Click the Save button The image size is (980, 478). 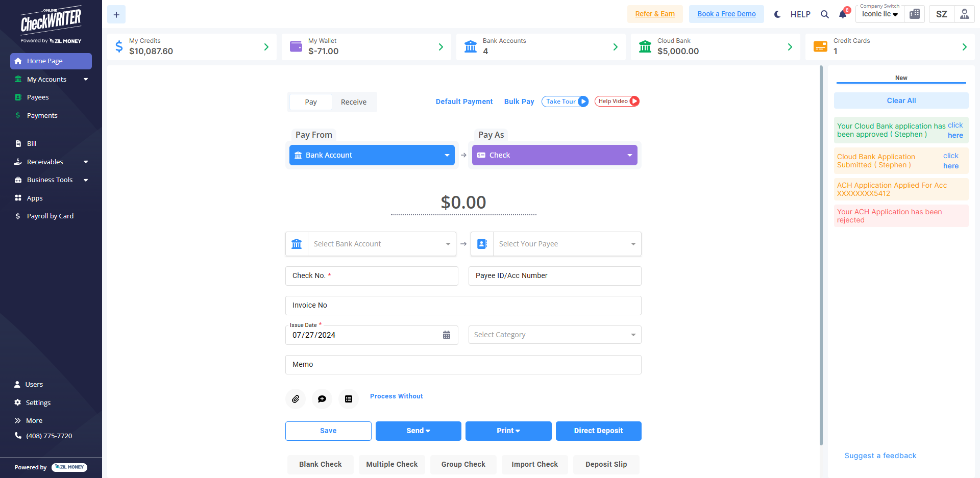click(328, 431)
